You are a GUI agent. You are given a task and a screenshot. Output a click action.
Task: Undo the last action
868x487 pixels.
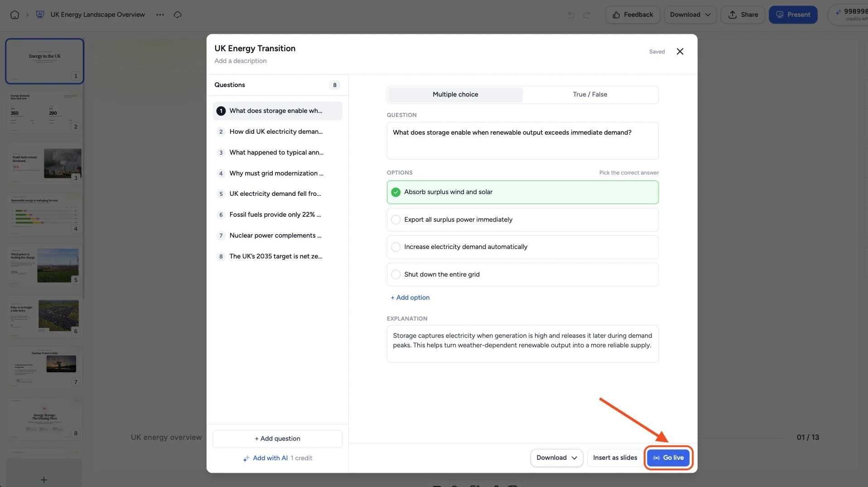coord(571,15)
